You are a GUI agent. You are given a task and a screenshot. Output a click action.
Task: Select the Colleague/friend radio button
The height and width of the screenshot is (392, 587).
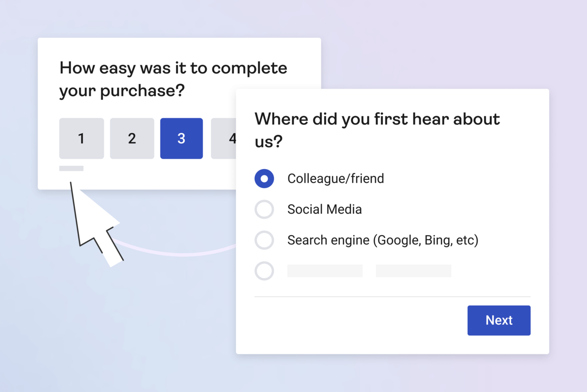point(264,178)
